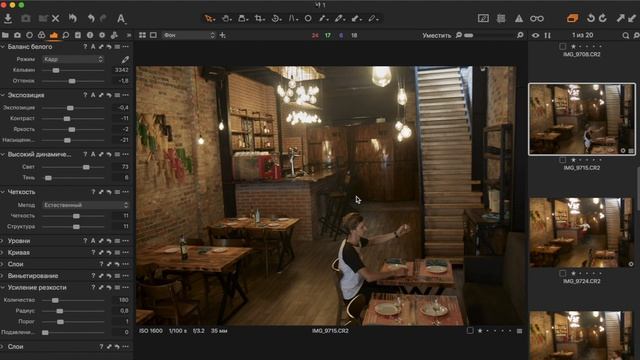Tick checkbox above IMG_9715.CR2 label in browser
The image size is (640, 360).
[x=562, y=160]
